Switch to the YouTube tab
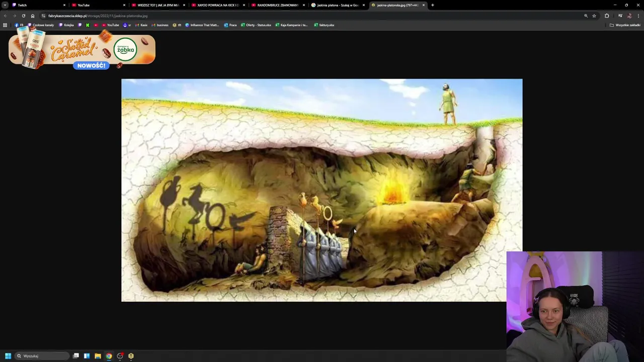 tap(98, 5)
